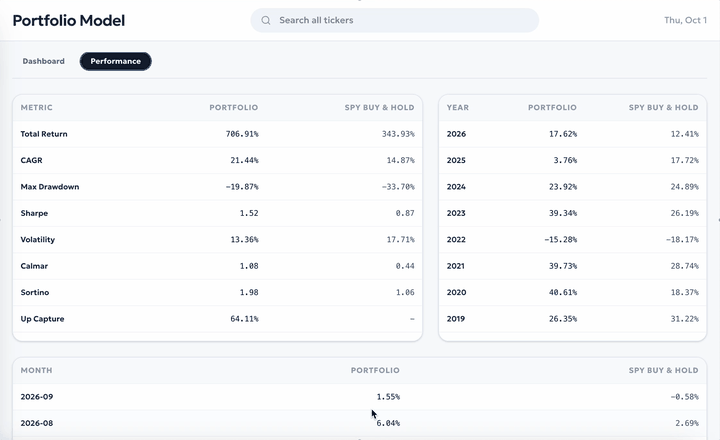Select the 2026-08 month row

click(360, 423)
